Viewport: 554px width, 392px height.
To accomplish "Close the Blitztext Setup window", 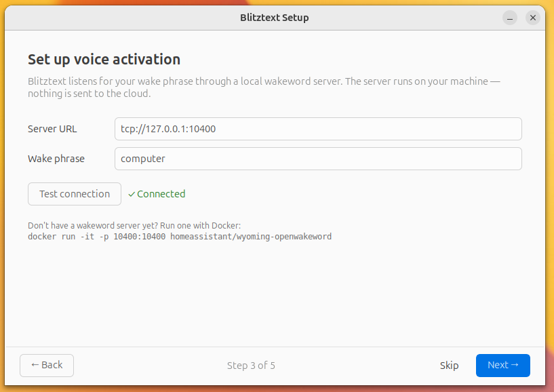I will [x=533, y=18].
